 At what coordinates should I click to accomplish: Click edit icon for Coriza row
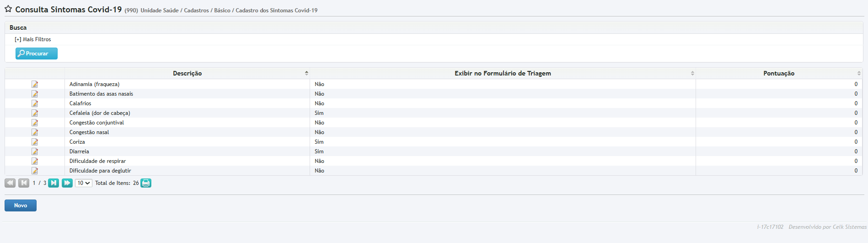pyautogui.click(x=35, y=142)
